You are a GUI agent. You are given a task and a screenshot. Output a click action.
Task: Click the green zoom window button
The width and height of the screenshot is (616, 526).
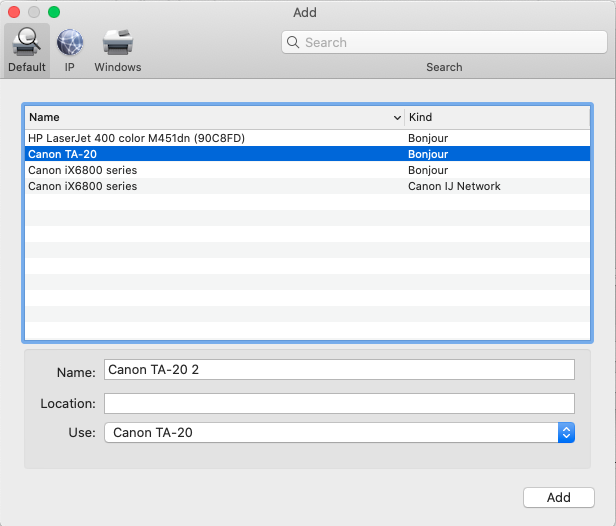(54, 12)
